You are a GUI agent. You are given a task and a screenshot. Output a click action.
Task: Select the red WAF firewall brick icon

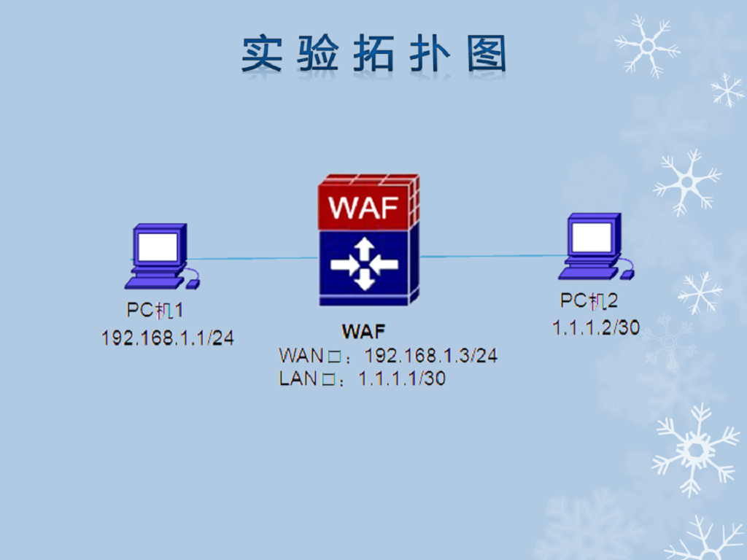click(x=368, y=203)
